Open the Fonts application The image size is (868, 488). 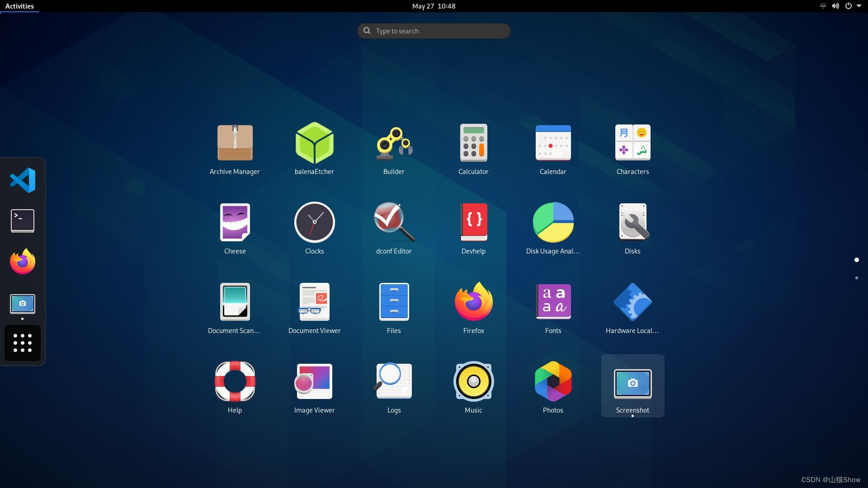pos(553,302)
